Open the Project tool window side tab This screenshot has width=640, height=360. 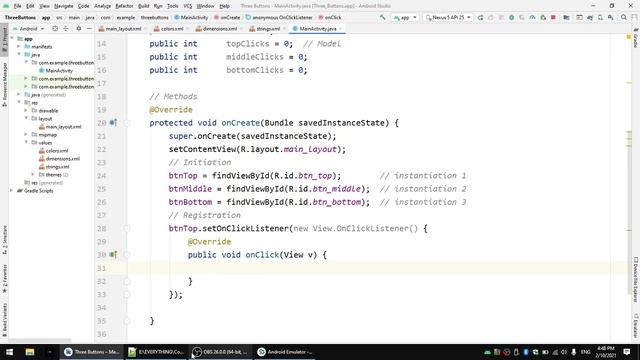point(4,39)
